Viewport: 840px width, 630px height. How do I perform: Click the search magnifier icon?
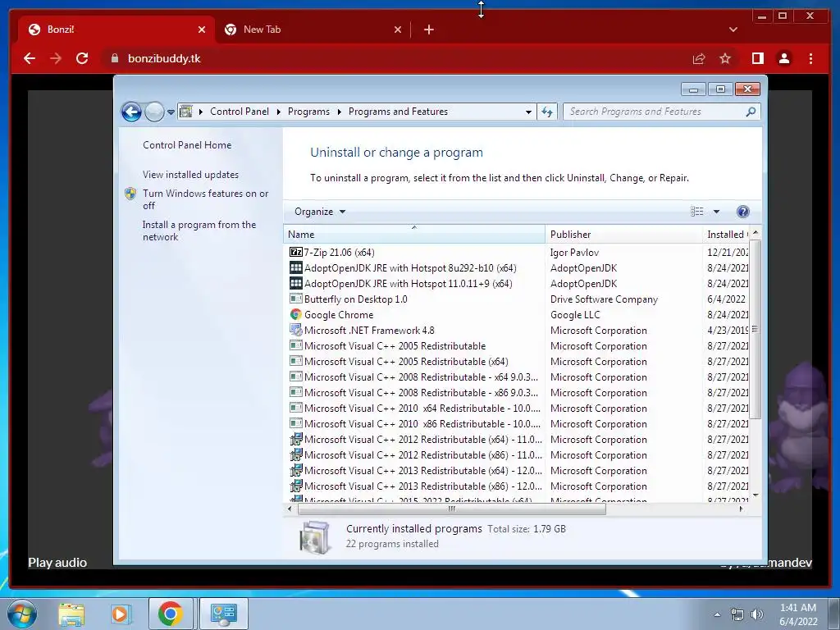(x=751, y=112)
